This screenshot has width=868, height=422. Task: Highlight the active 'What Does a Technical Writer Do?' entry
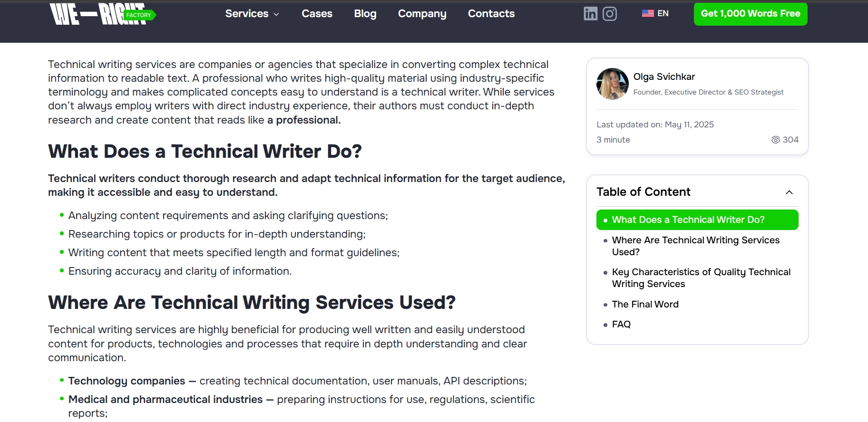pyautogui.click(x=697, y=220)
